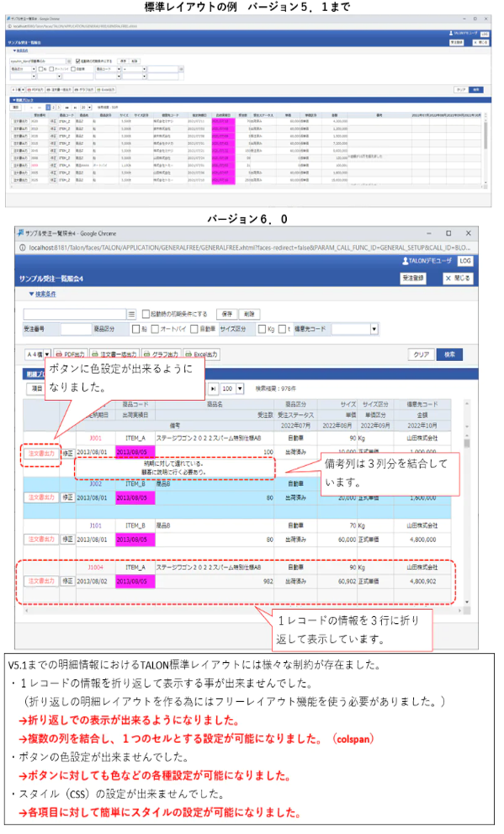504x834 pixels.
Task: Click the 商品名 column header
Action: [x=214, y=405]
